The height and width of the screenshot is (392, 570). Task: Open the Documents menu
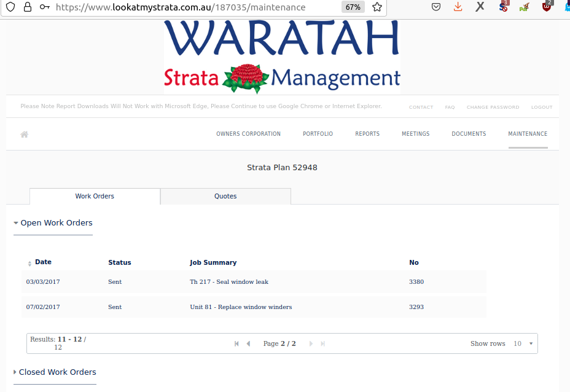(469, 134)
